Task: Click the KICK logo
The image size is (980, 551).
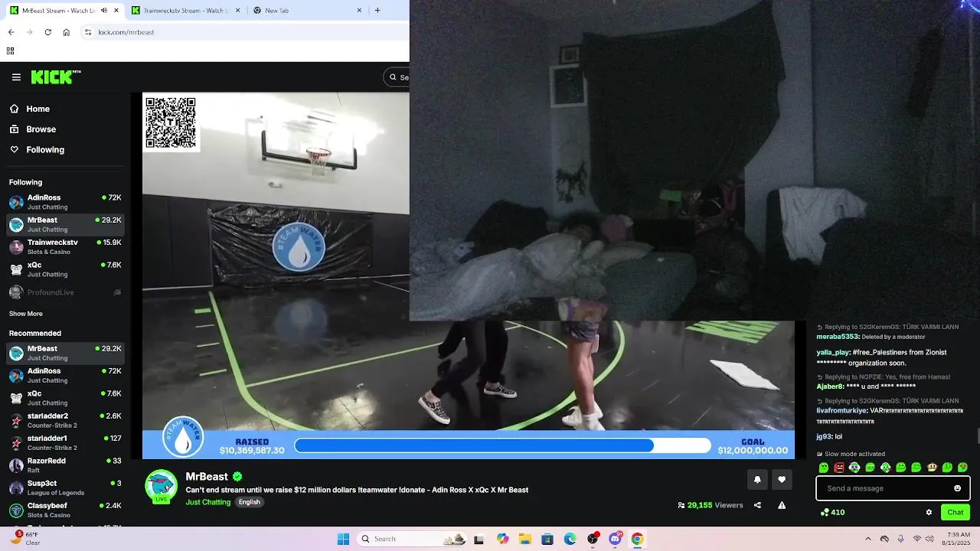Action: click(55, 77)
